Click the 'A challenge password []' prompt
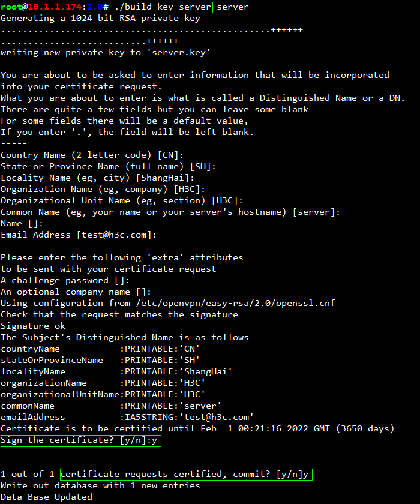The width and height of the screenshot is (420, 504). pyautogui.click(x=65, y=281)
